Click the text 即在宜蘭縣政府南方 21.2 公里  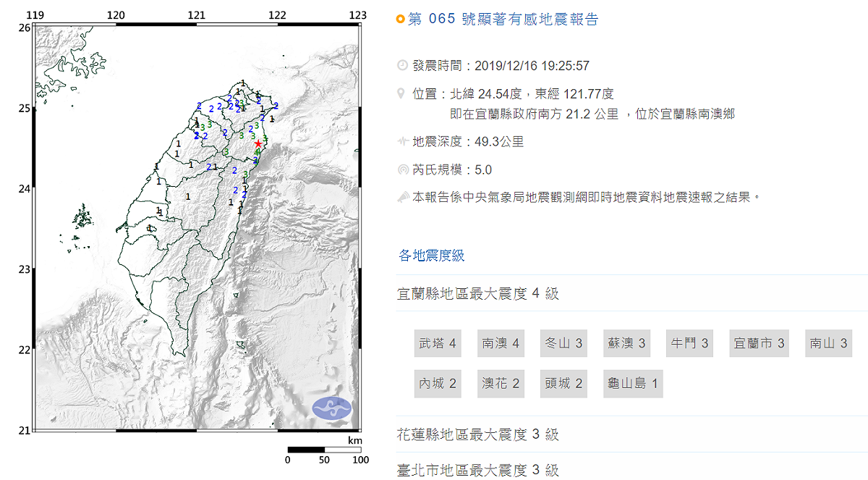coord(534,114)
